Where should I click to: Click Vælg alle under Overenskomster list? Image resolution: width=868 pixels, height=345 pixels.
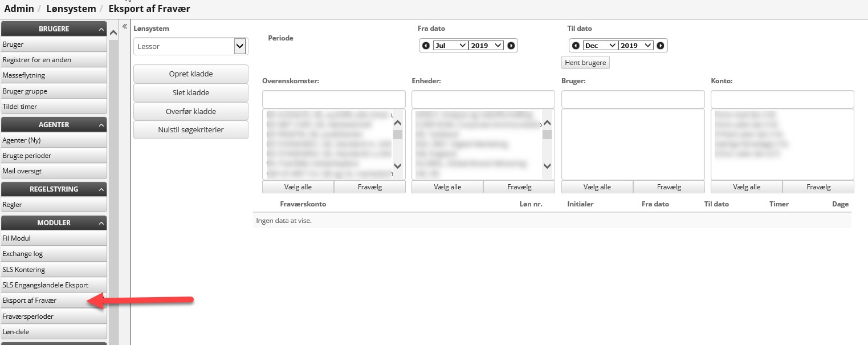tap(298, 186)
